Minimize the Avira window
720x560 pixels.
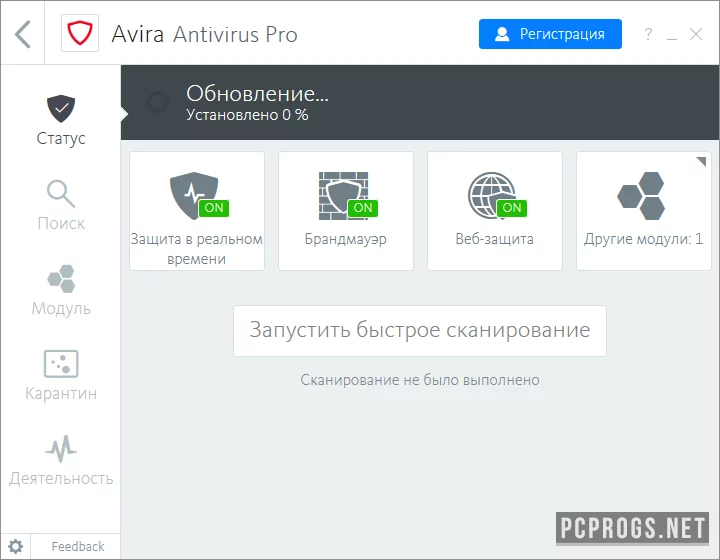(x=672, y=39)
